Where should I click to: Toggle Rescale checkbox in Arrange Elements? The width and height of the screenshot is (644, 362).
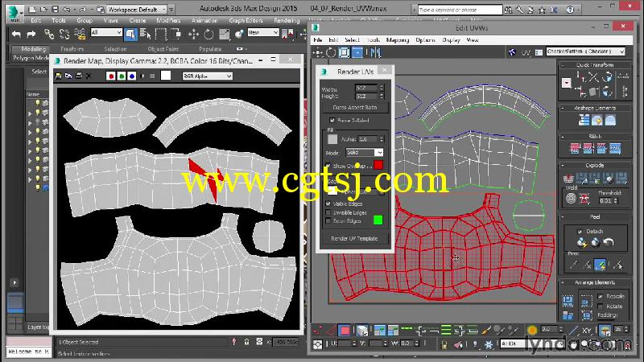point(601,296)
